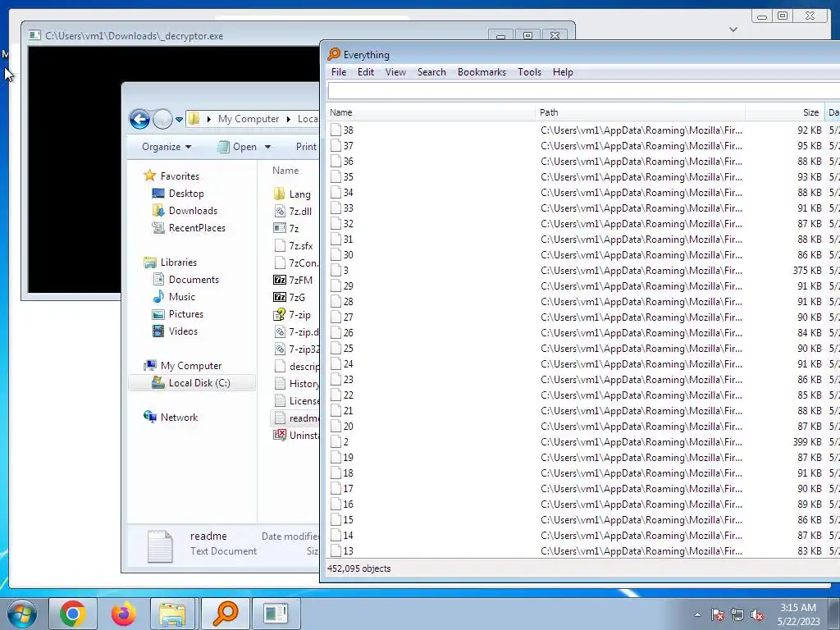Click My Computer in the Explorer address bar
This screenshot has width=840, height=630.
point(248,119)
